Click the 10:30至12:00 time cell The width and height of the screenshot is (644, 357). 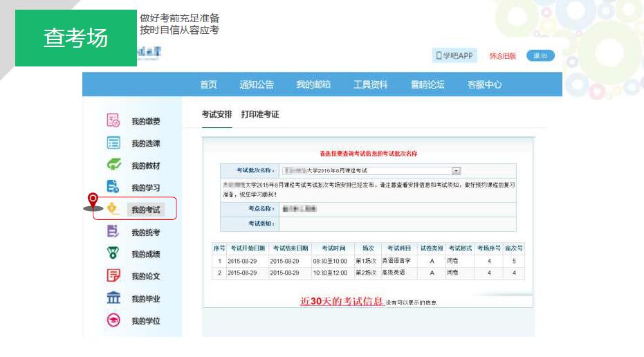330,273
